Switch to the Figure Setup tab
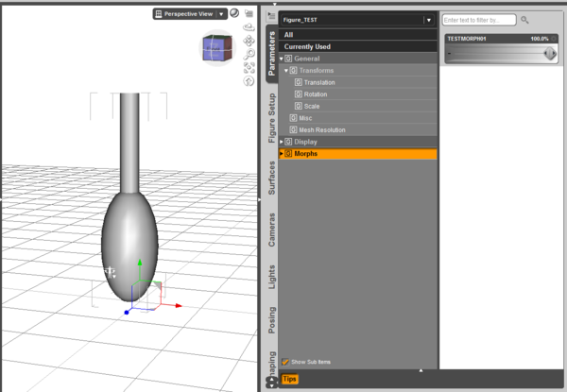Viewport: 567px width, 392px height. (x=271, y=118)
